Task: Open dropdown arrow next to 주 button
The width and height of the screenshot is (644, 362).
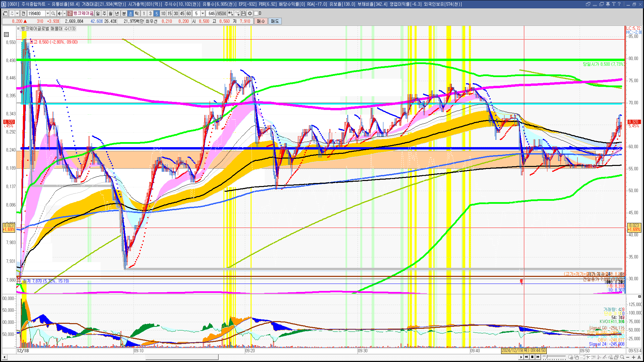Action: coord(17,13)
